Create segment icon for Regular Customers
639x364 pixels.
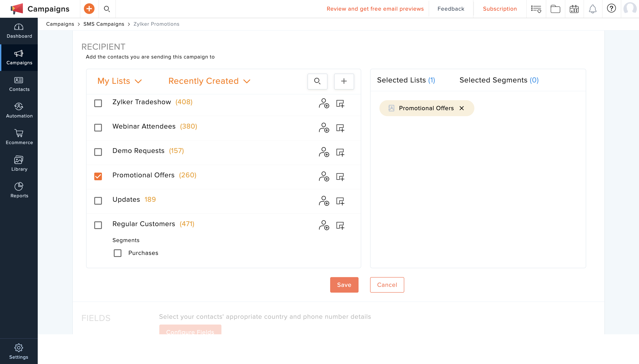point(340,225)
